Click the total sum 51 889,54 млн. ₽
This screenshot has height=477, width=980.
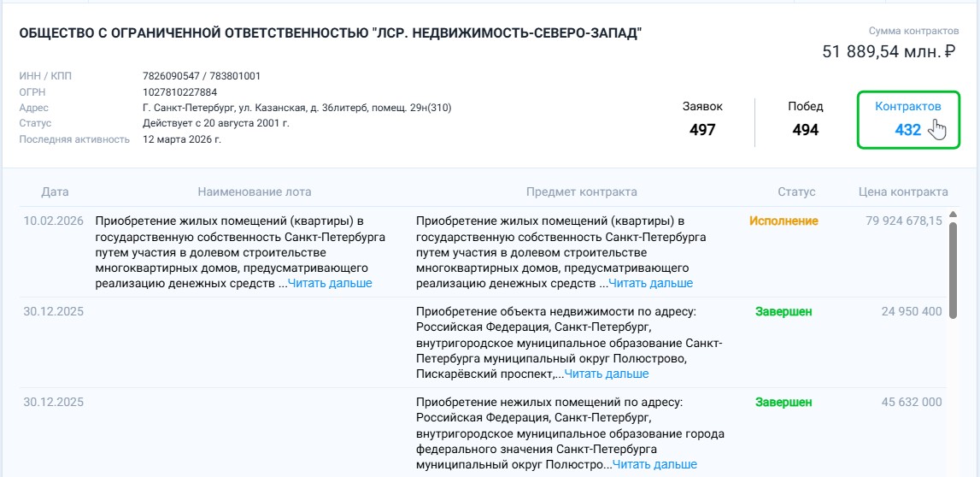(890, 51)
